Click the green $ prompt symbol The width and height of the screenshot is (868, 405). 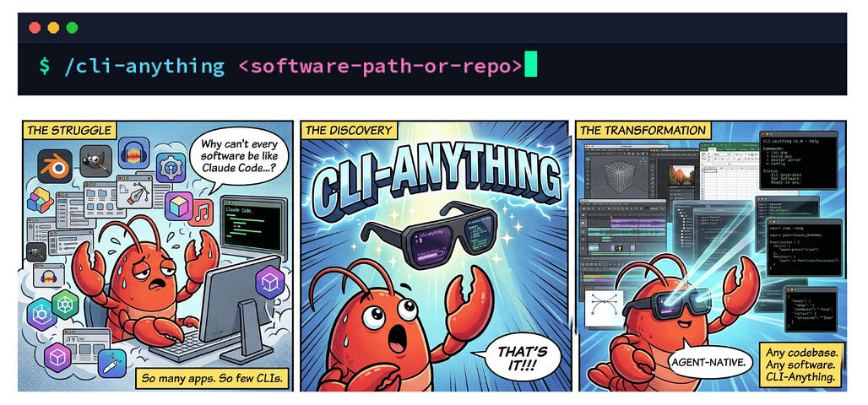(x=44, y=67)
